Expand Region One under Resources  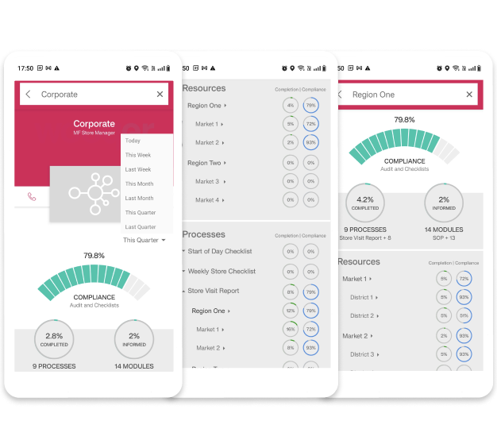207,106
